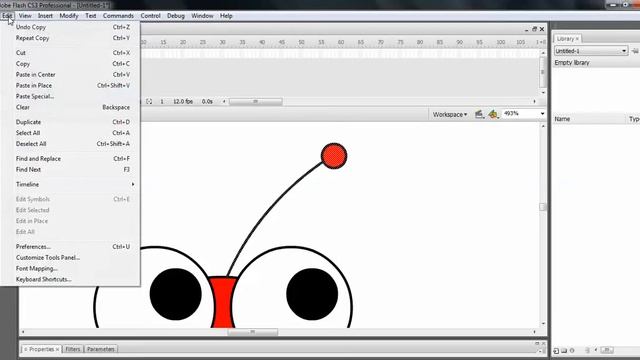Click the timeline horizontal scrollbar thumb
Image resolution: width=640 pixels, height=360 pixels.
pyautogui.click(x=256, y=101)
